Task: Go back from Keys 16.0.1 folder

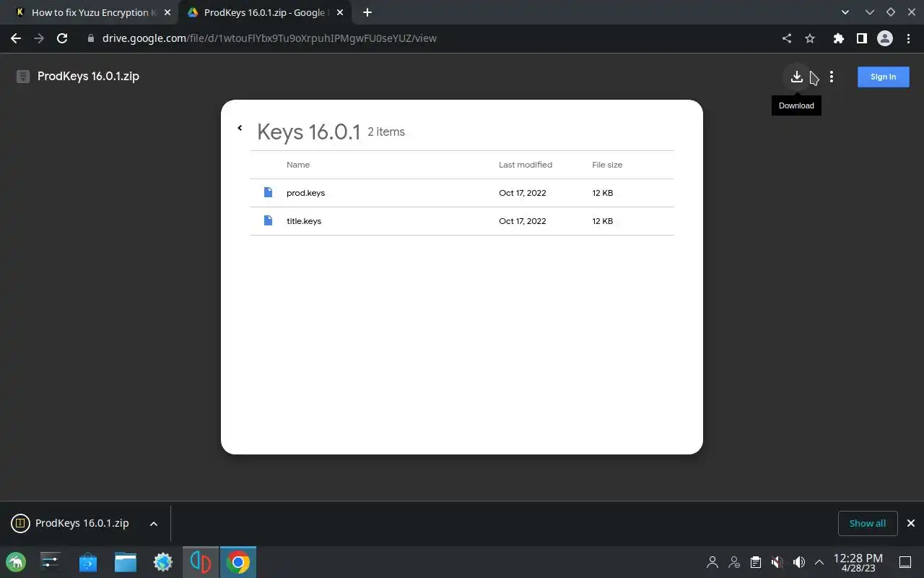Action: [x=240, y=128]
